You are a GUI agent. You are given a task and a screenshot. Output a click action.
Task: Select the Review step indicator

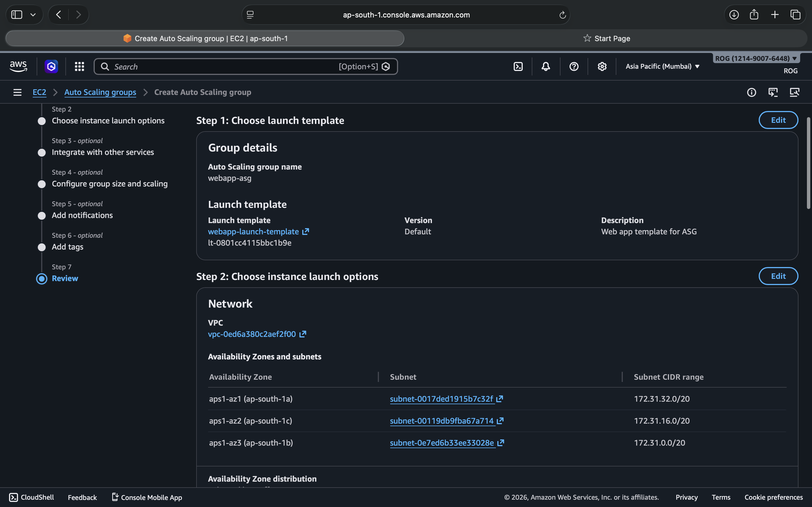(42, 279)
